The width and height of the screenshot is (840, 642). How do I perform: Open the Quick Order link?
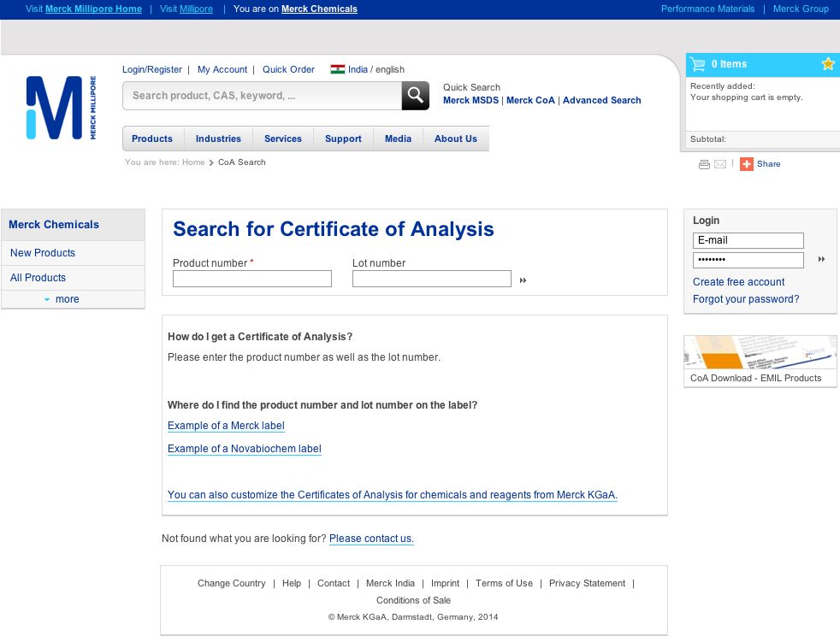pos(288,69)
